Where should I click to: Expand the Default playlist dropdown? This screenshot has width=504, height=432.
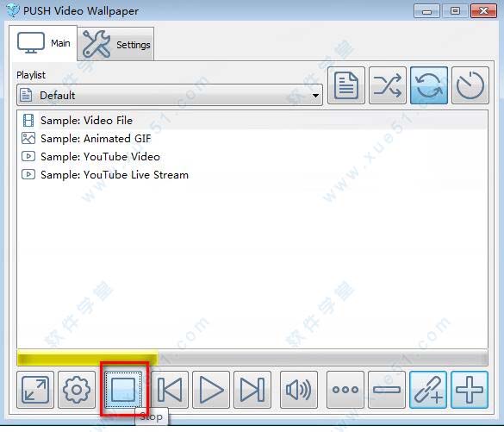(170, 95)
